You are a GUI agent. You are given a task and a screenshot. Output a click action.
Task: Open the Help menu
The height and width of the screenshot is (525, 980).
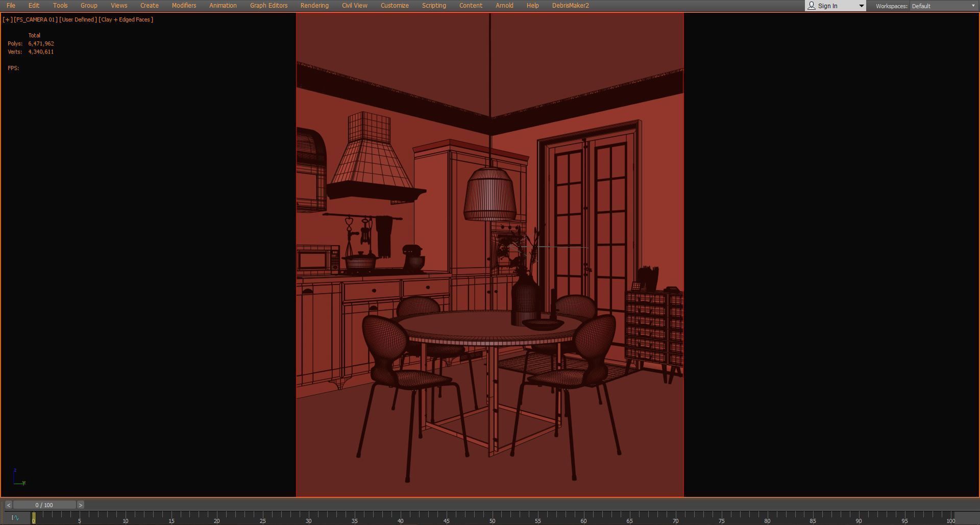tap(532, 5)
